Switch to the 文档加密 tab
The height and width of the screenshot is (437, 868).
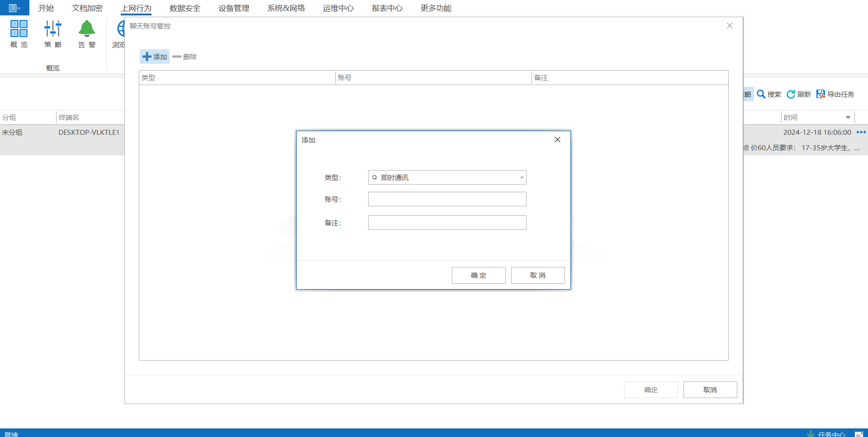tap(87, 8)
